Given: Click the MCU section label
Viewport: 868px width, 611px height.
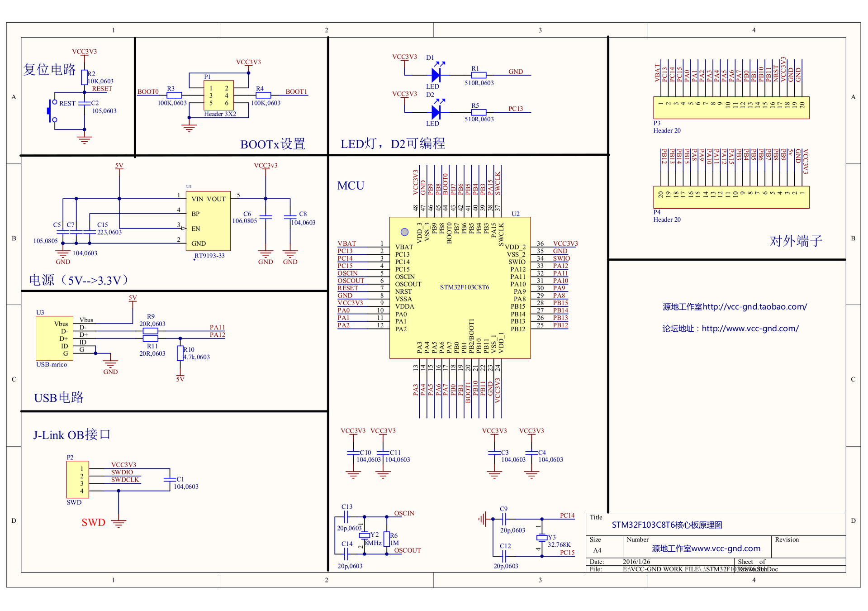Looking at the screenshot, I should coord(351,186).
